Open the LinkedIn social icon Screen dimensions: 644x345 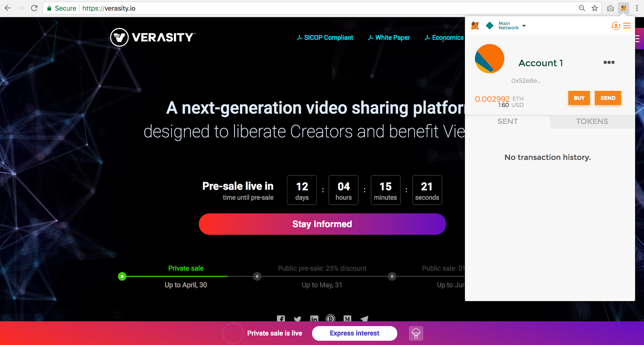click(x=314, y=319)
